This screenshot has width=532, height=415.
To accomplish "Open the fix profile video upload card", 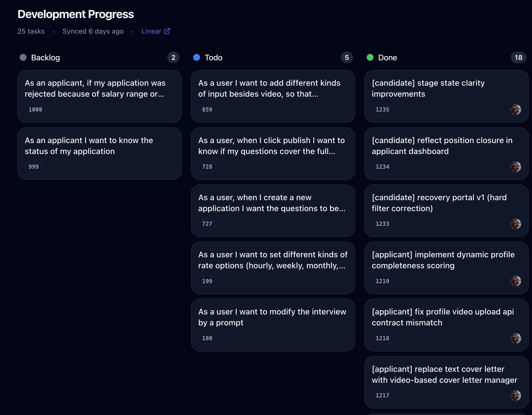I will point(446,325).
